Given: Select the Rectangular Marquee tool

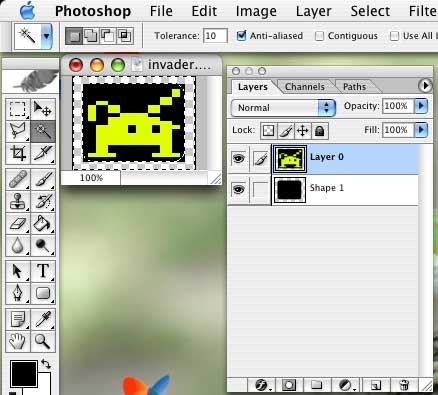Looking at the screenshot, I should (18, 109).
